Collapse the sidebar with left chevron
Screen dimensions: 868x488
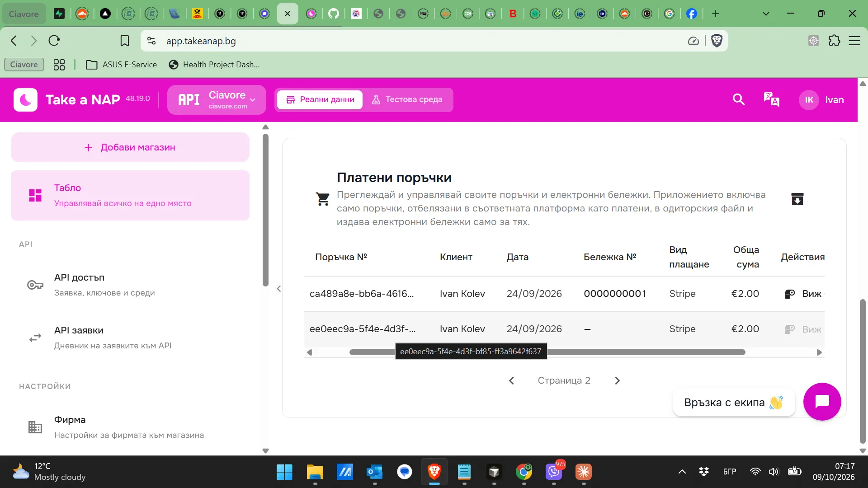click(x=279, y=289)
